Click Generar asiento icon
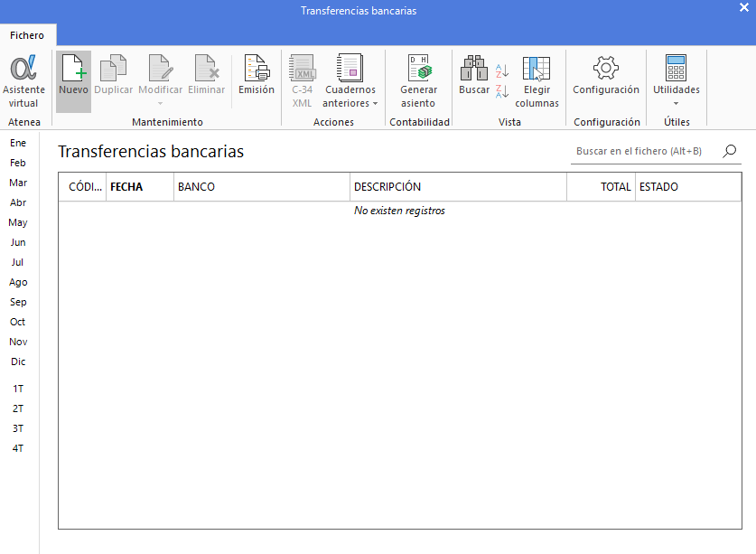This screenshot has height=554, width=756. coord(418,68)
